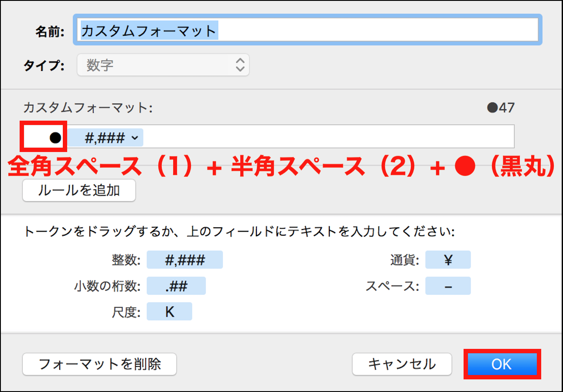Confirm with the OK button
The image size is (563, 392).
pyautogui.click(x=502, y=364)
